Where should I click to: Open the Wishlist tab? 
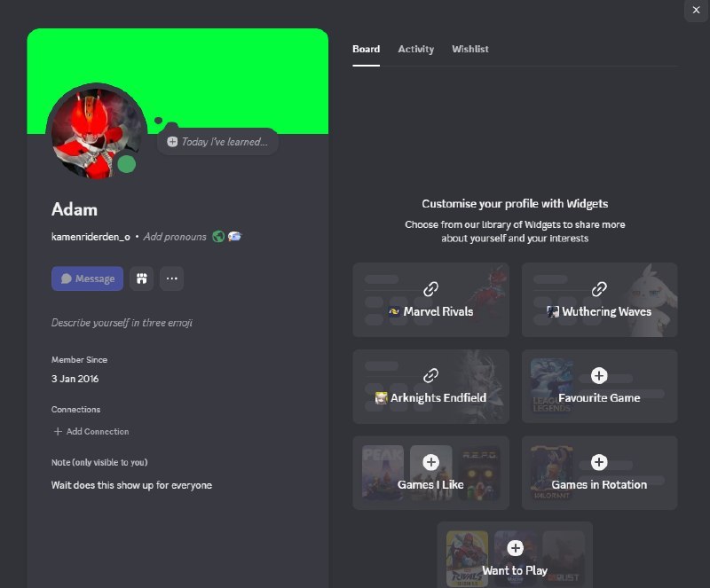[x=470, y=49]
